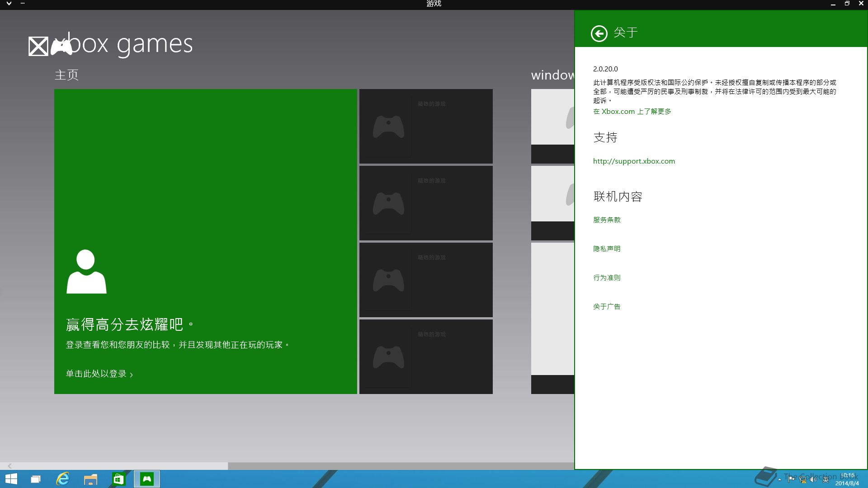This screenshot has width=868, height=488.
Task: Open the 关于广告 link
Action: pos(607,307)
